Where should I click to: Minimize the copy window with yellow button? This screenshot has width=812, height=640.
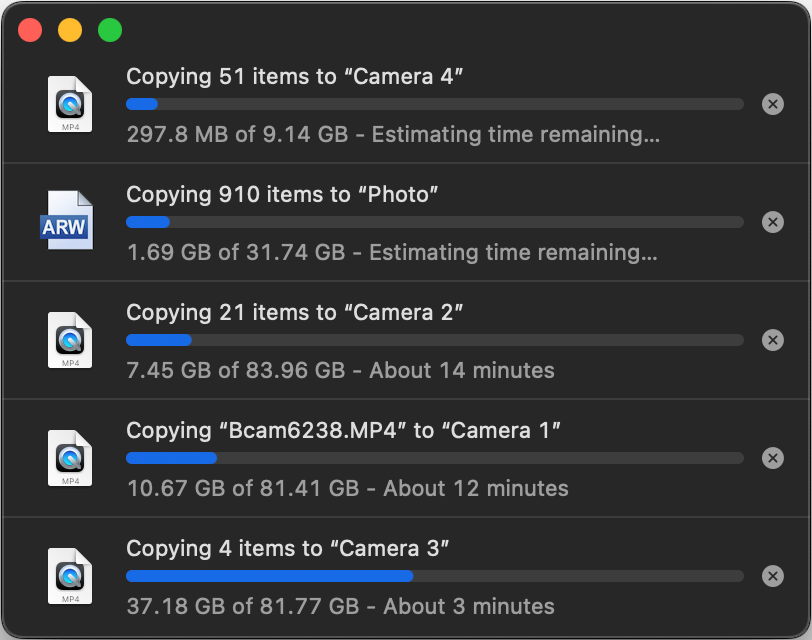(70, 30)
